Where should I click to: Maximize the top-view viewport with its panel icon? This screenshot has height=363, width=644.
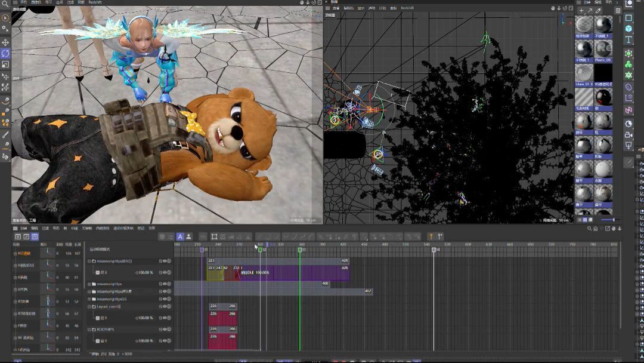click(571, 8)
